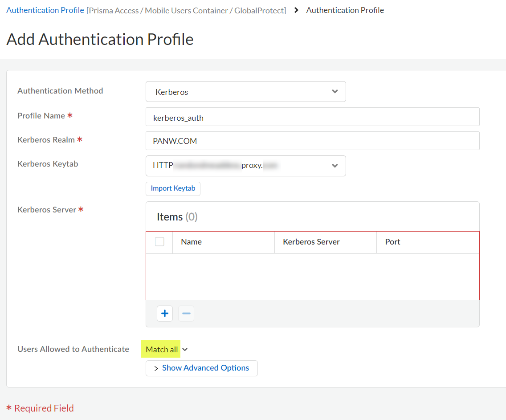Click the Prisma Access GlobalProtect breadcrumb path
The image size is (506, 420).
pos(186,10)
